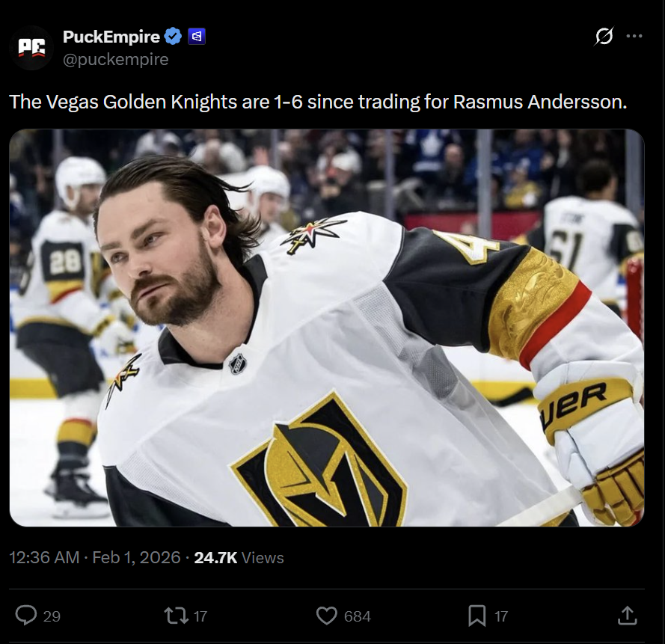
Task: Click the 24.7K Views count
Action: point(239,557)
